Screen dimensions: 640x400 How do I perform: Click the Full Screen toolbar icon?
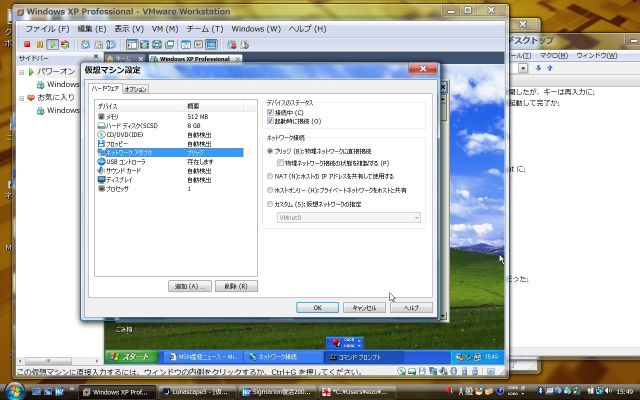157,44
